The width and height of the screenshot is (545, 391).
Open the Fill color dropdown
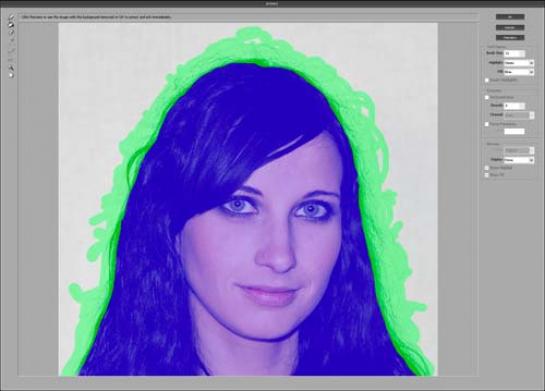pos(519,72)
